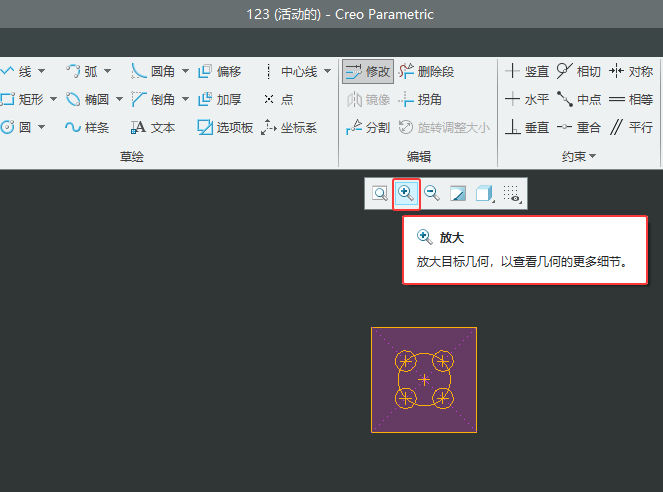The width and height of the screenshot is (663, 492).
Task: Apply the 垂直 (Perpendicular) constraint
Action: (527, 127)
